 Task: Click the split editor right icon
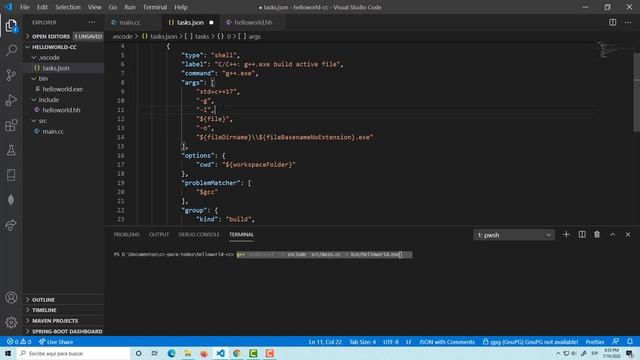click(x=612, y=22)
